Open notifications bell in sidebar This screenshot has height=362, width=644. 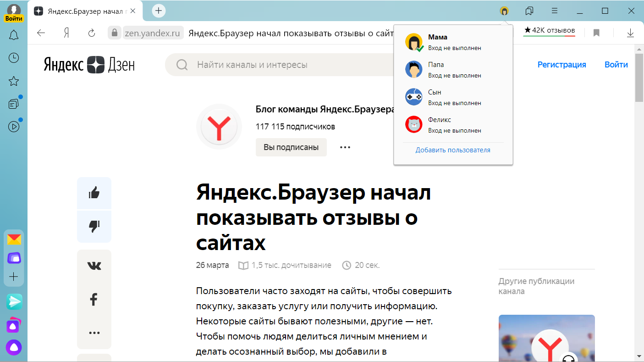14,35
